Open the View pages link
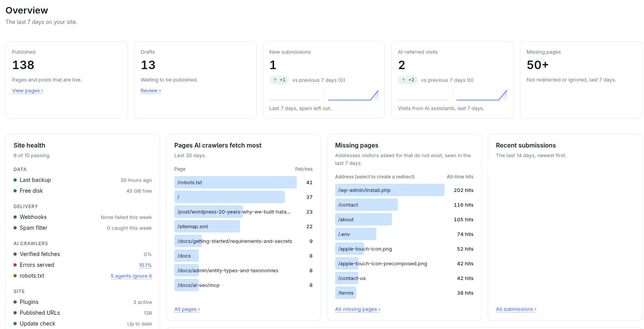This screenshot has width=644, height=329. coord(27,91)
